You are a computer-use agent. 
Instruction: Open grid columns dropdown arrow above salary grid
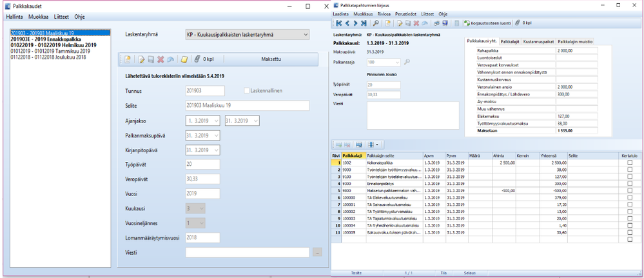click(x=377, y=144)
